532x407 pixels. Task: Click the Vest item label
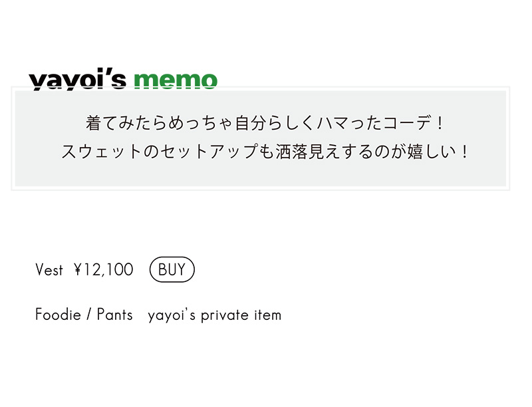49,270
